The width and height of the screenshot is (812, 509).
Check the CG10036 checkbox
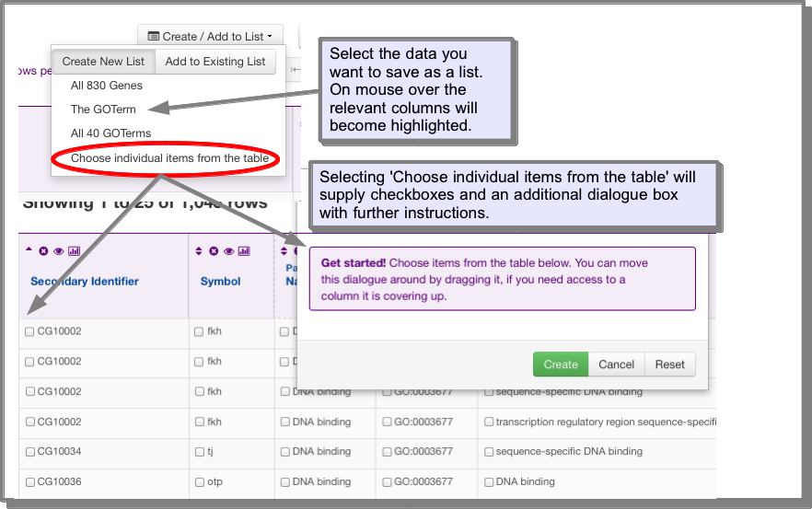[x=30, y=482]
